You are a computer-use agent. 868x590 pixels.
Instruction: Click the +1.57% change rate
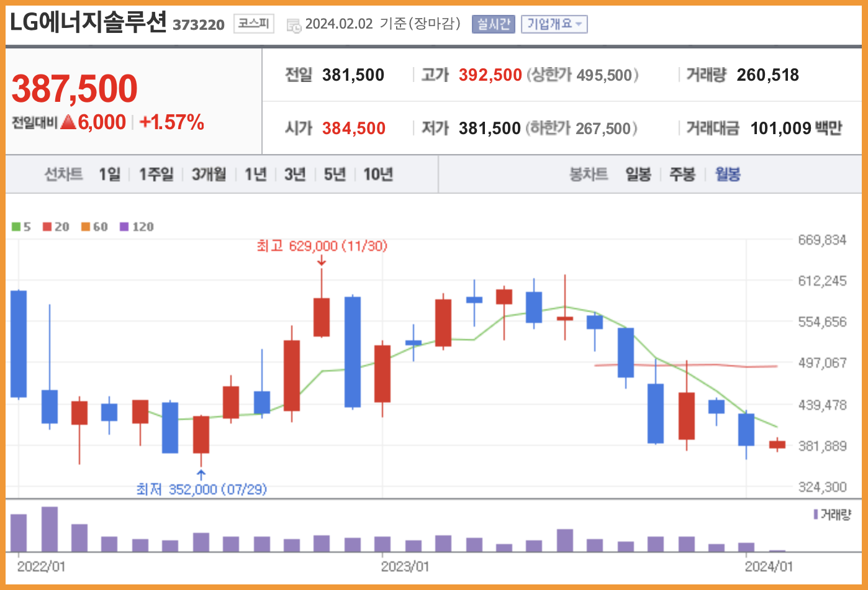[x=172, y=122]
